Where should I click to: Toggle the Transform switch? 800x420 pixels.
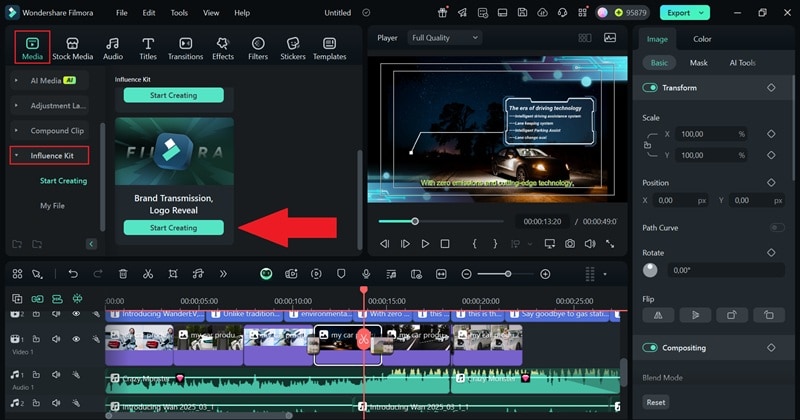coord(650,88)
